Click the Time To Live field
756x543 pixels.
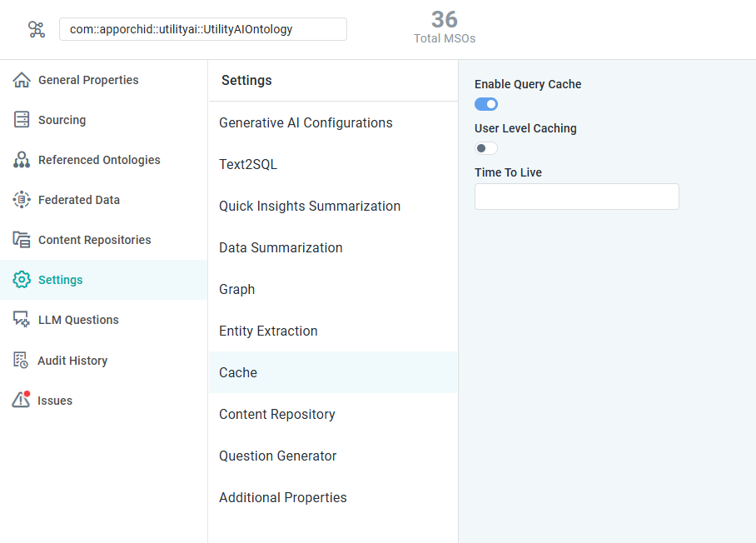pos(576,197)
